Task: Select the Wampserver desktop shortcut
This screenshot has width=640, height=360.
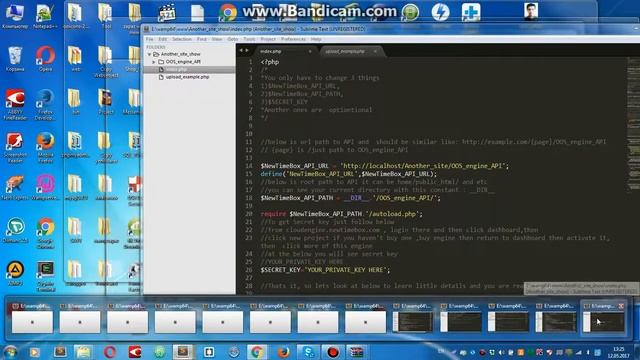Action: coord(45,187)
